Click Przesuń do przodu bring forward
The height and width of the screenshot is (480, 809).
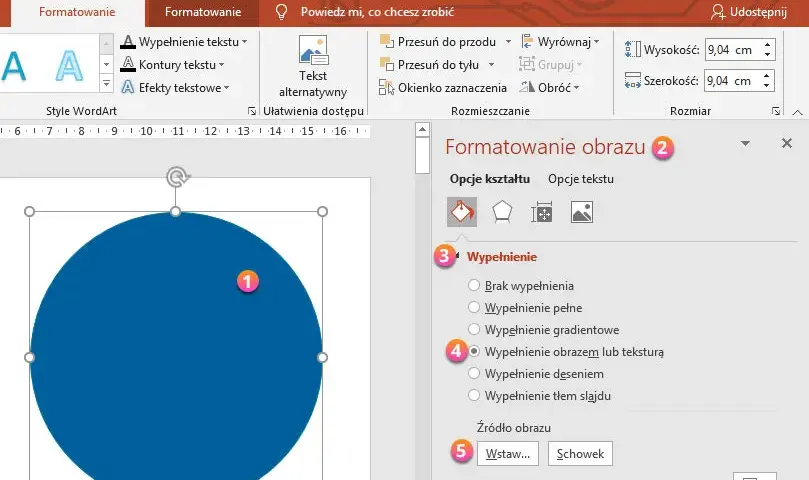(x=438, y=42)
